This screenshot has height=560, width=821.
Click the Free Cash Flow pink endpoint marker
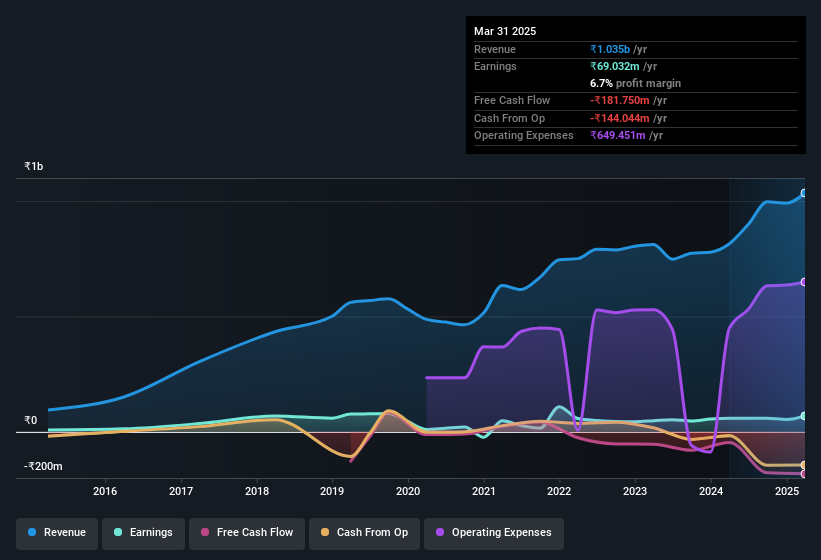click(803, 474)
